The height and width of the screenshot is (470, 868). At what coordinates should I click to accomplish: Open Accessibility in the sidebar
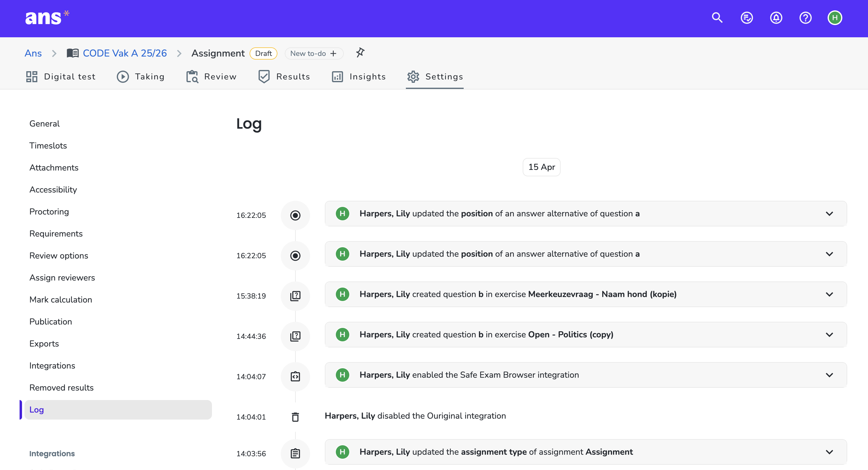coord(53,189)
